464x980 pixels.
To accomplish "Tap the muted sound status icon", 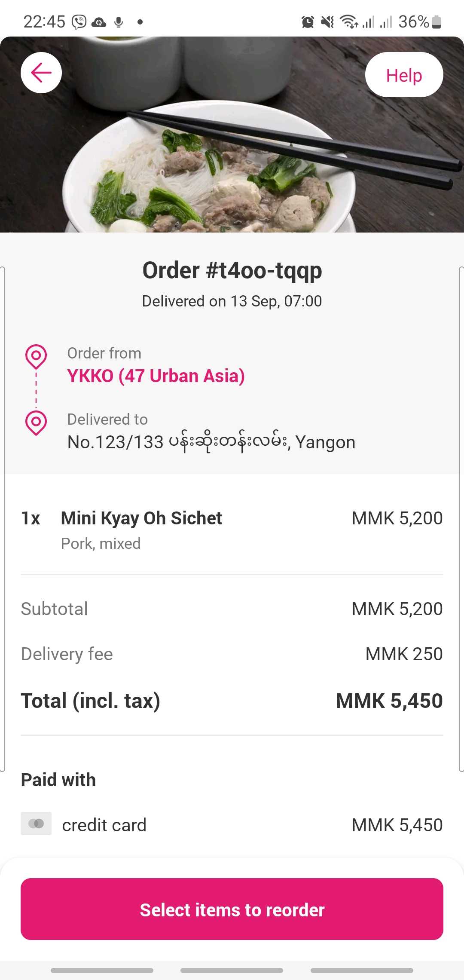I will tap(327, 21).
